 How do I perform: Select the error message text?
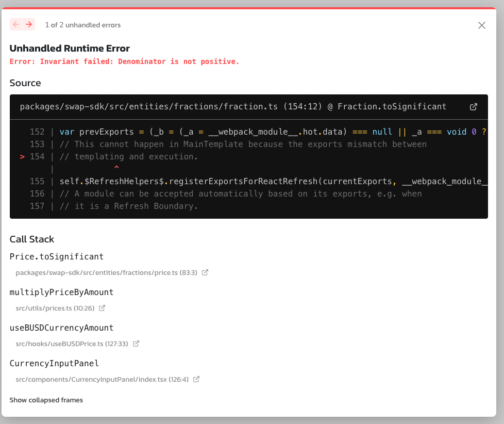click(x=124, y=61)
